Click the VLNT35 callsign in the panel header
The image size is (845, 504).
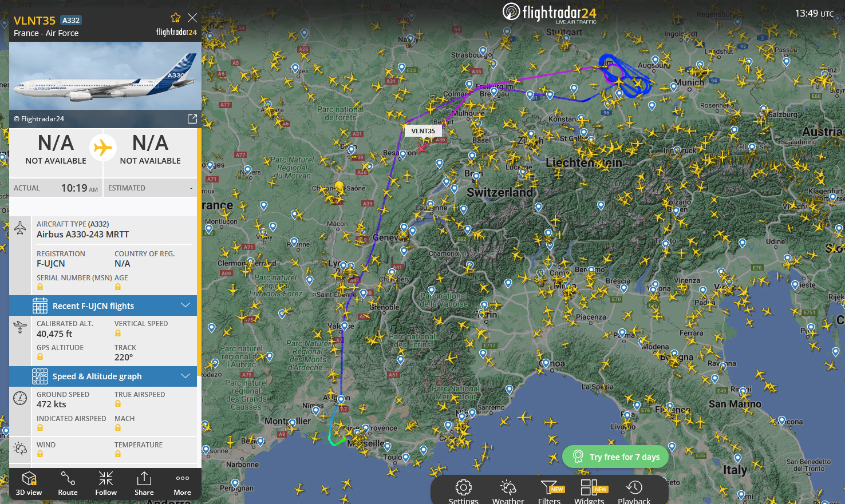tap(34, 21)
